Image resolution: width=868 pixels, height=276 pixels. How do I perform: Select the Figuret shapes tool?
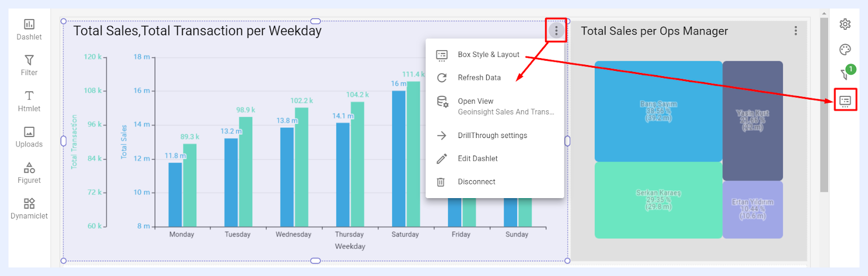tap(29, 173)
